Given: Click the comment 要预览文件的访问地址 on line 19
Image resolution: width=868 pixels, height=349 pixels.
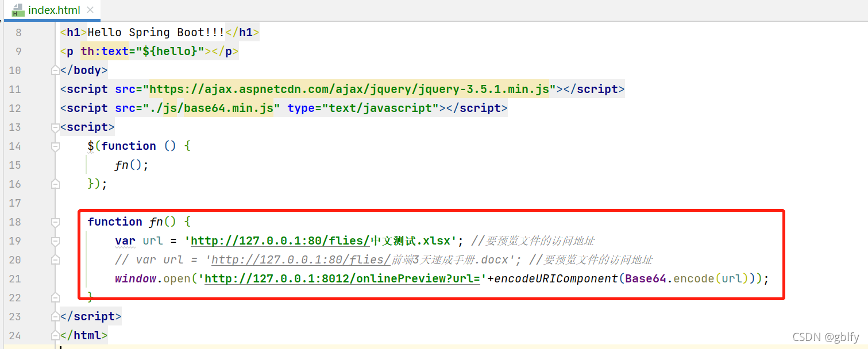Looking at the screenshot, I should point(533,241).
